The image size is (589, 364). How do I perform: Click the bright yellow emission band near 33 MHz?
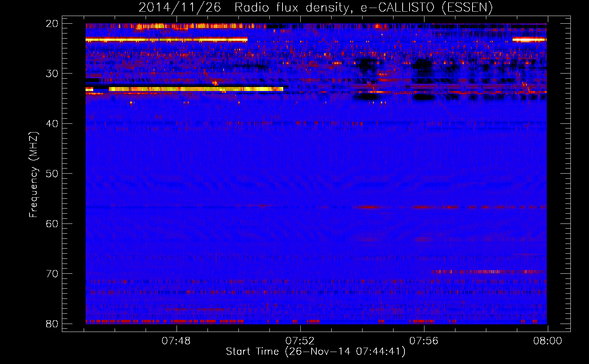196,89
